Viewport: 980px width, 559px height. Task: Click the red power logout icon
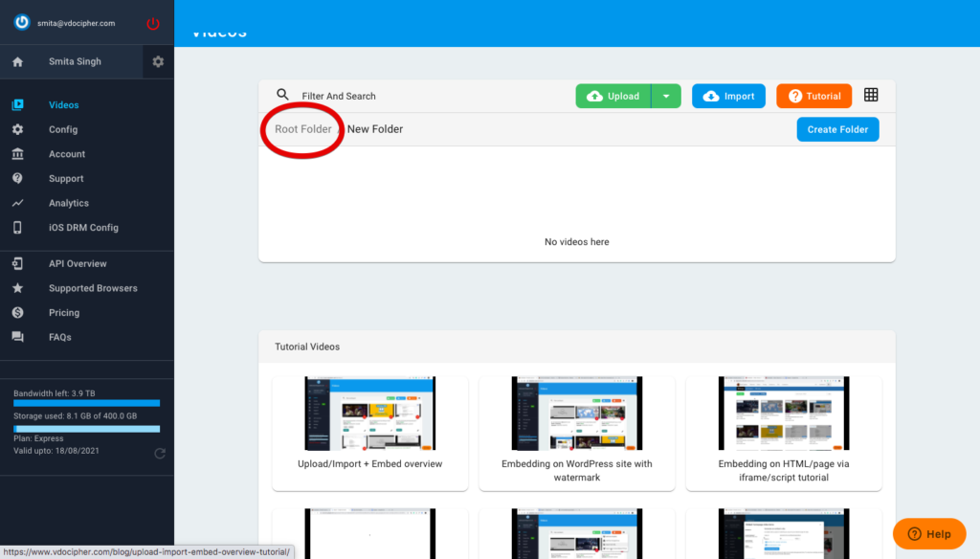153,23
